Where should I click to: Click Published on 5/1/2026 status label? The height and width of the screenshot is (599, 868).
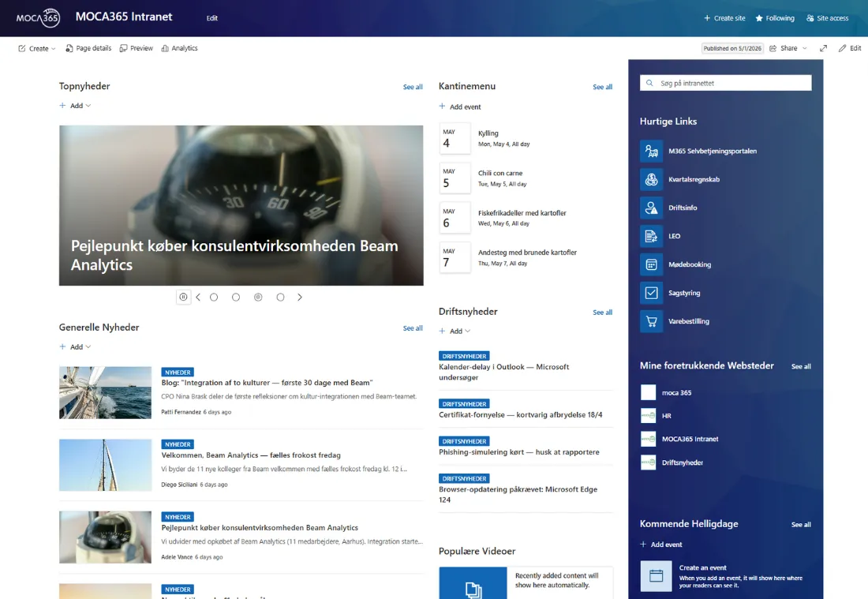click(x=732, y=48)
